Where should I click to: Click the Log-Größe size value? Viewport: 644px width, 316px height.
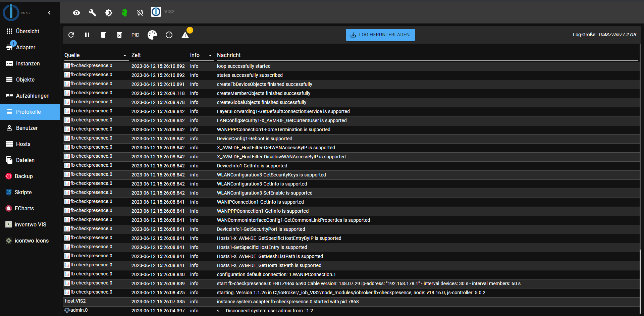coord(617,35)
